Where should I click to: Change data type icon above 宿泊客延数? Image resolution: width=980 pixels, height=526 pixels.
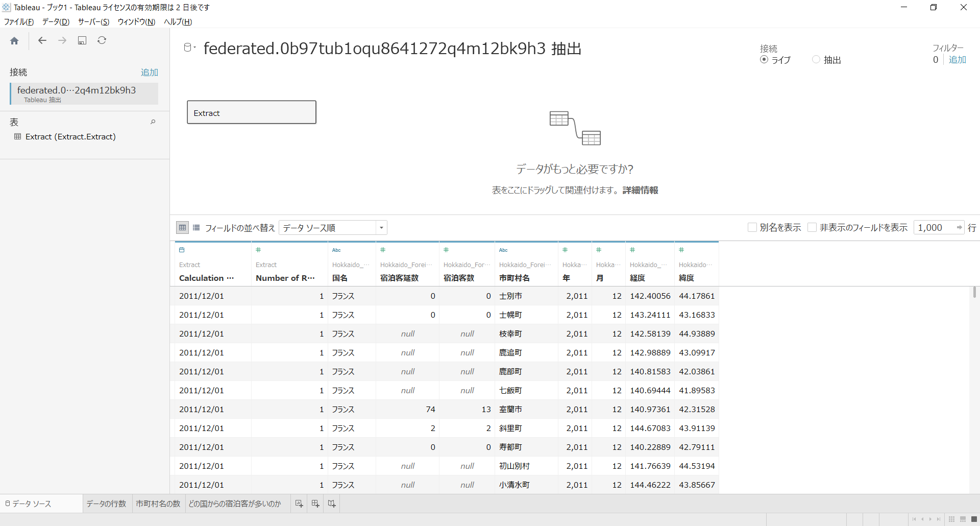point(383,250)
